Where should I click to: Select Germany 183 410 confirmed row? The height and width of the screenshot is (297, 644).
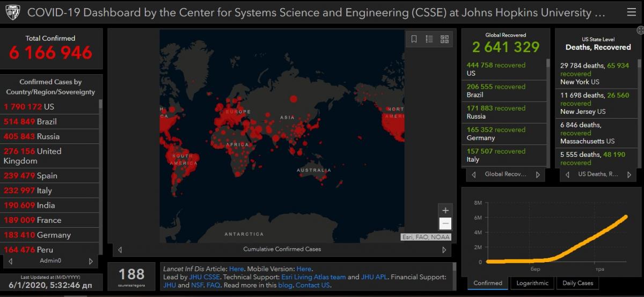(49, 235)
